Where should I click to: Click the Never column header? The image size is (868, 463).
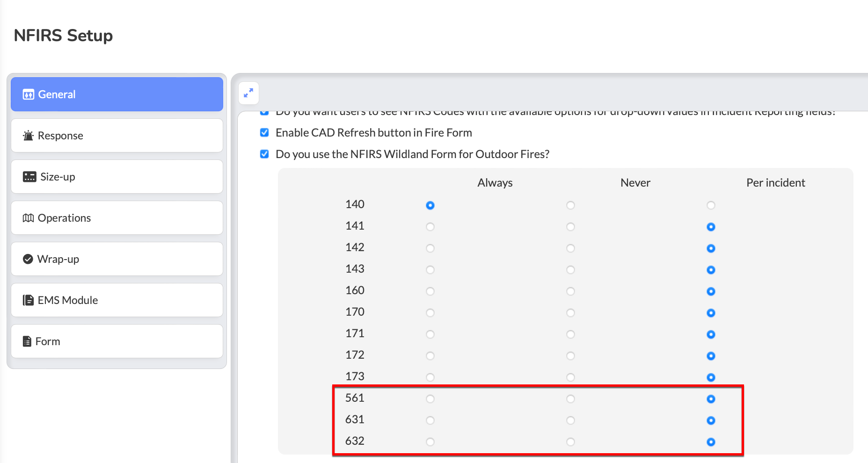click(x=635, y=183)
